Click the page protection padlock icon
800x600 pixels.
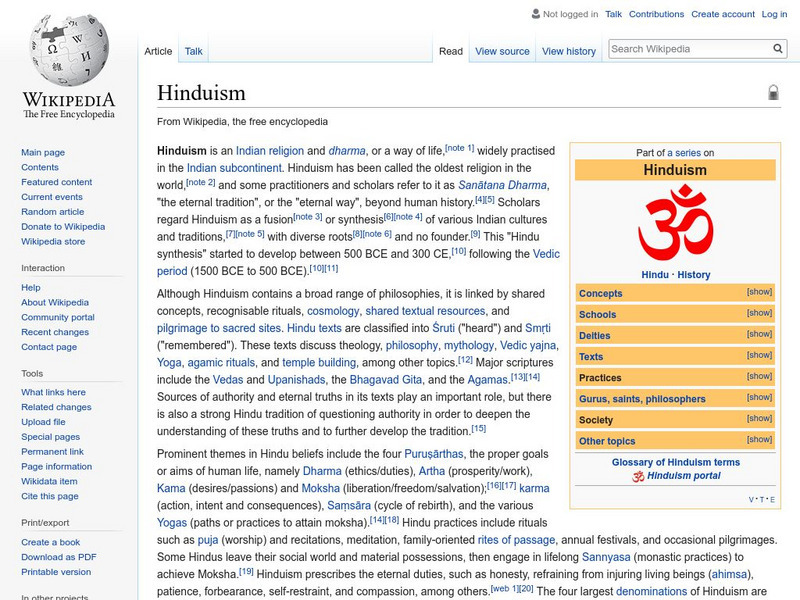[773, 92]
